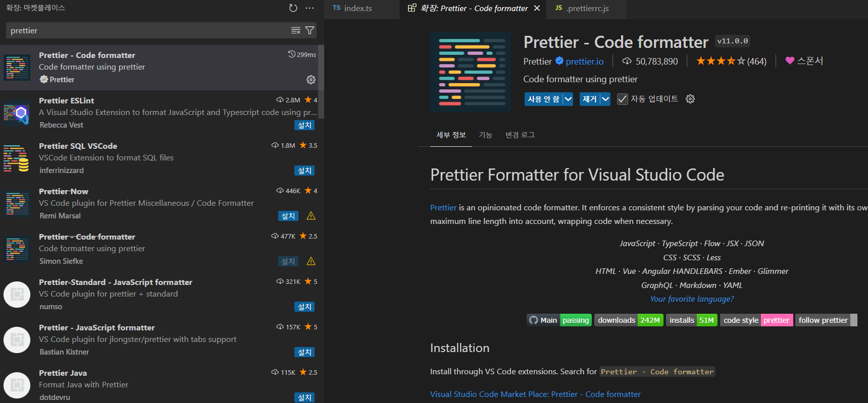Click warning icon on Simon Siefke extension
Viewport: 868px width, 403px height.
(311, 261)
